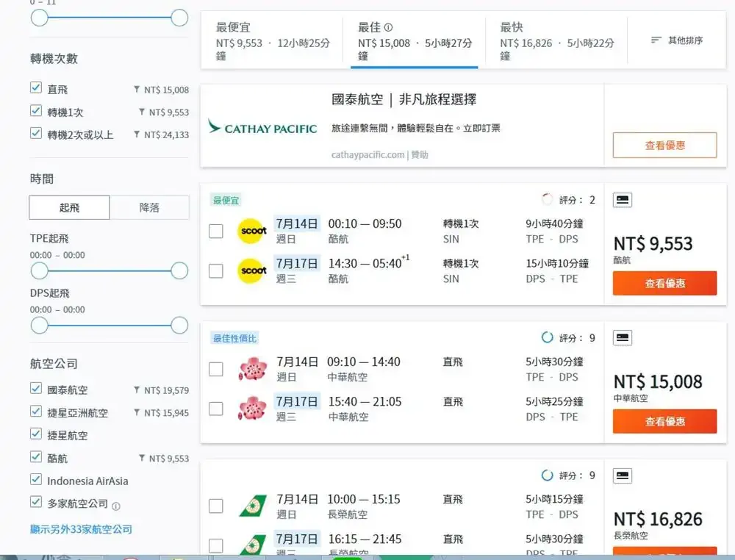The image size is (735, 560).
Task: Uncheck the 酷航 airline checkbox in filters
Action: pyautogui.click(x=35, y=456)
